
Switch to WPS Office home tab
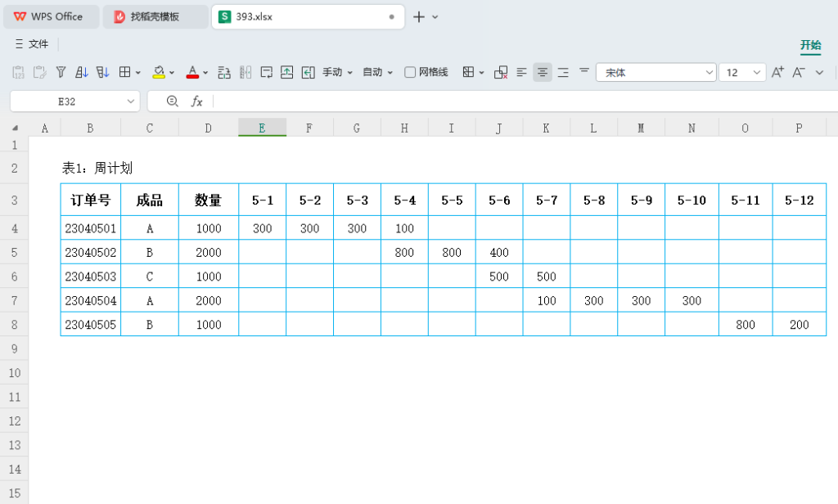pos(52,16)
